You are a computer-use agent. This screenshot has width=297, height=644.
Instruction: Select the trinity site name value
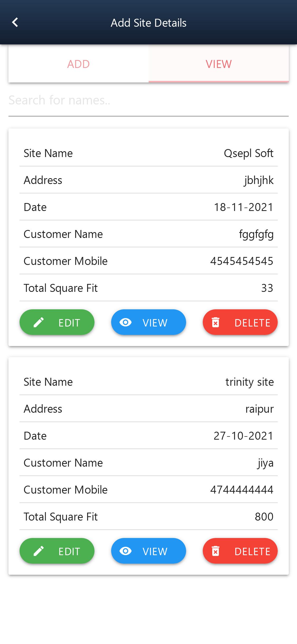point(250,382)
